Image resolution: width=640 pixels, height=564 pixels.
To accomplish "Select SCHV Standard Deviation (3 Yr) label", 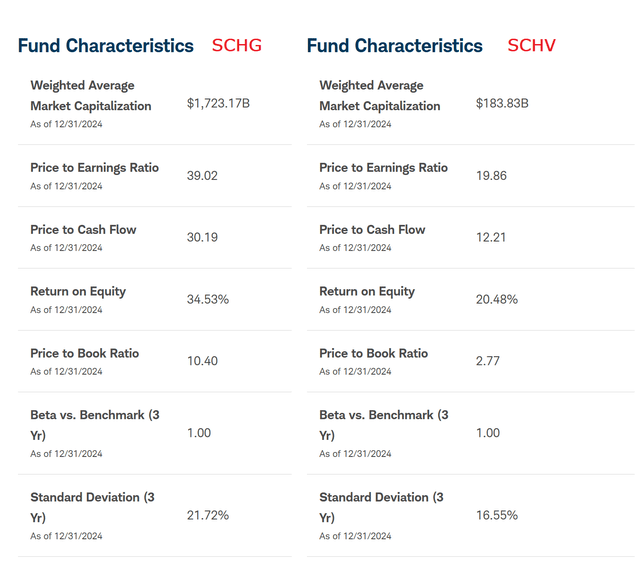I will click(381, 506).
